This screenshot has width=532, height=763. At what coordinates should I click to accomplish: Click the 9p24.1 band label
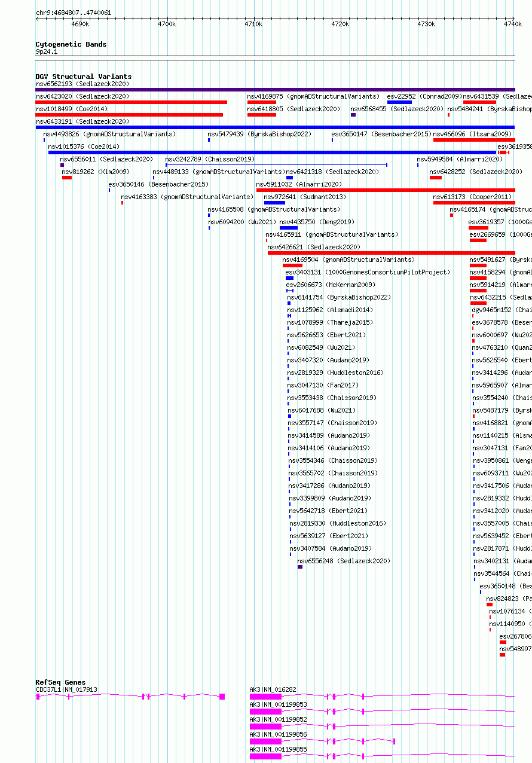point(47,51)
